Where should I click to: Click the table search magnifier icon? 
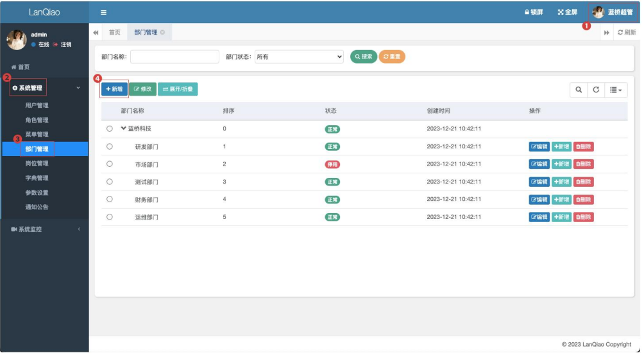[x=579, y=90]
